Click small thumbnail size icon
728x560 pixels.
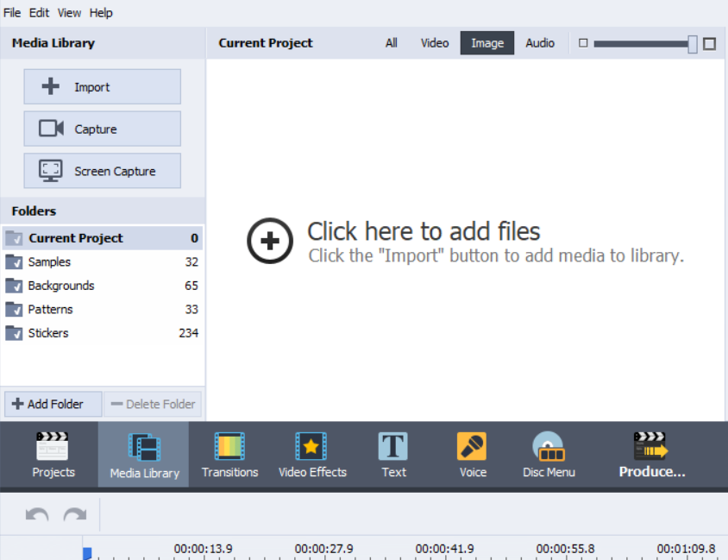583,43
